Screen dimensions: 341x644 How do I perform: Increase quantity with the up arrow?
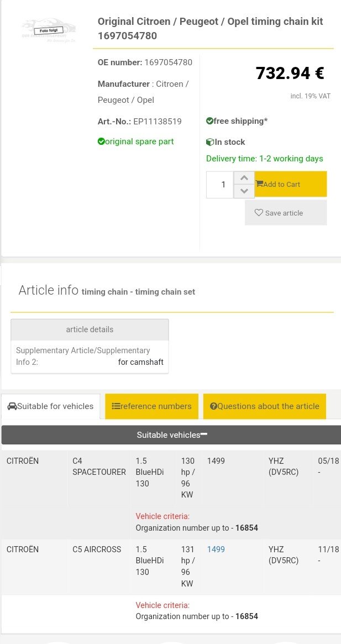[244, 178]
